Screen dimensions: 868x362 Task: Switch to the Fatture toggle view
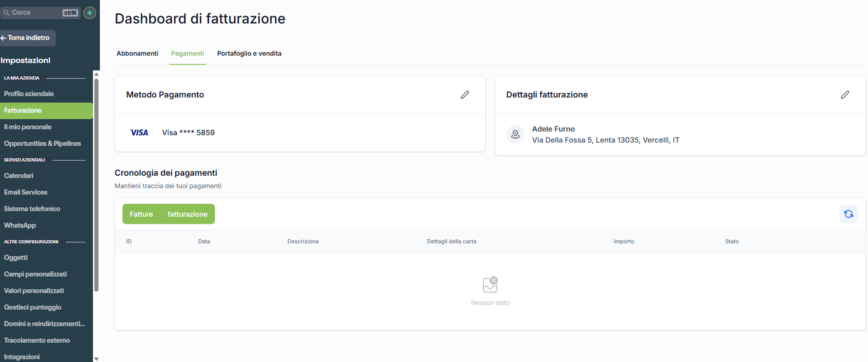[x=141, y=214]
